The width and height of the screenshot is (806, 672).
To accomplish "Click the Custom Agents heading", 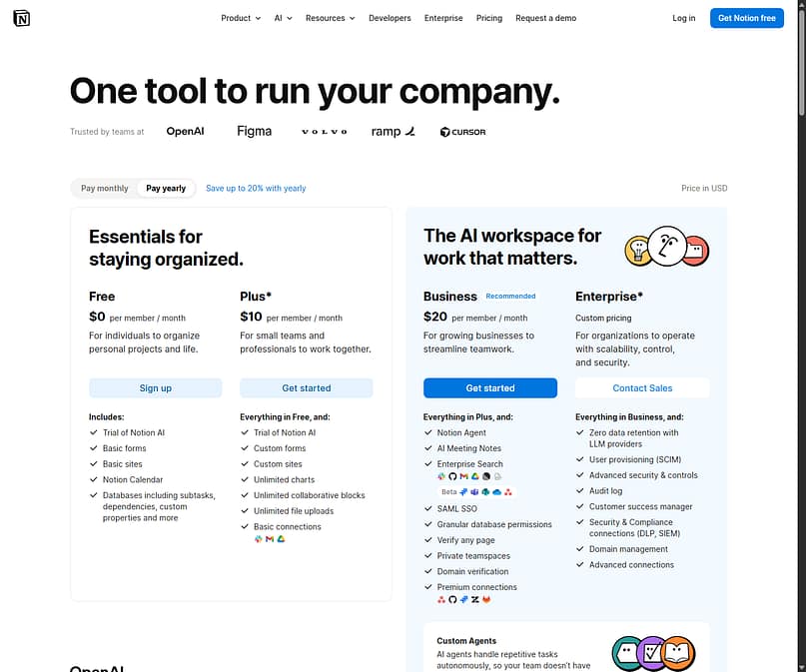I will tap(466, 641).
